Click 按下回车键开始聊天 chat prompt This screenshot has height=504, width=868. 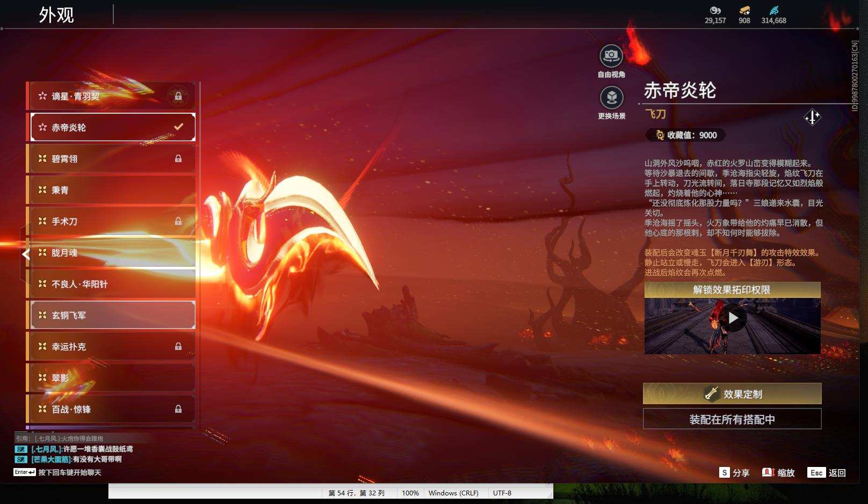69,472
